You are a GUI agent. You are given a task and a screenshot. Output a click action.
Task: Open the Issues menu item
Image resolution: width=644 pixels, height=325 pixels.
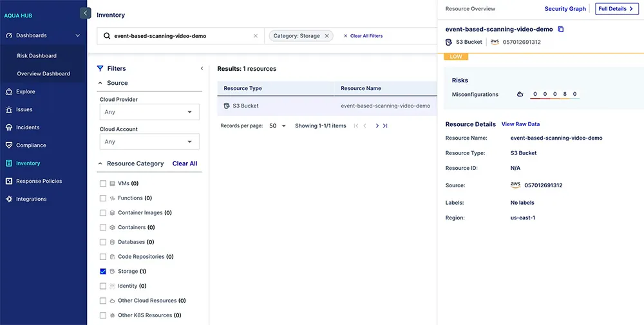pyautogui.click(x=24, y=109)
